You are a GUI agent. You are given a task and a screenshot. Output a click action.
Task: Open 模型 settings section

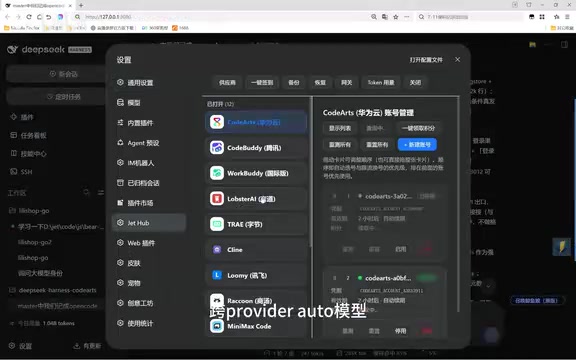click(149, 103)
